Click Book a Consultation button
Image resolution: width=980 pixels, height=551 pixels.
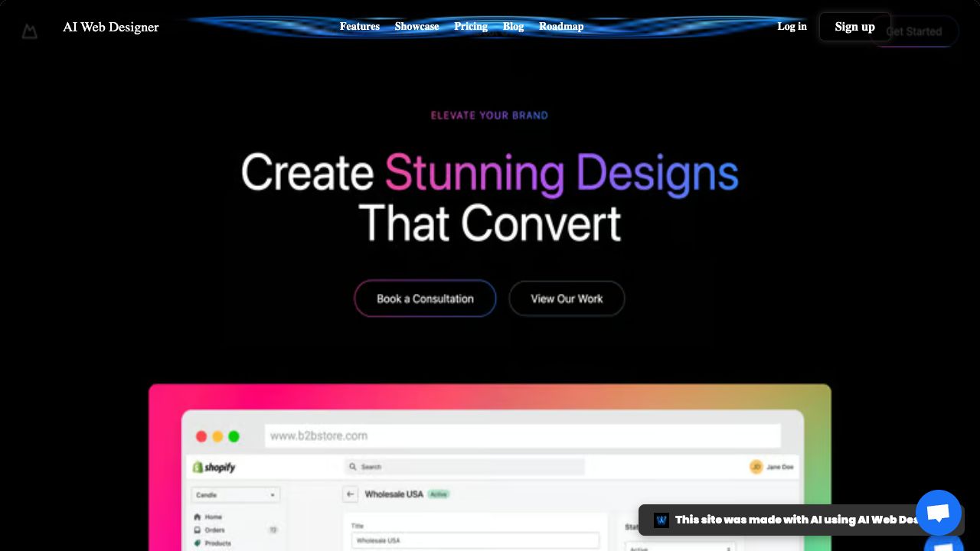tap(425, 298)
